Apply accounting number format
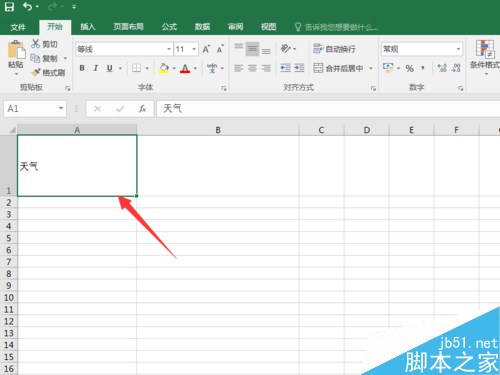 388,68
